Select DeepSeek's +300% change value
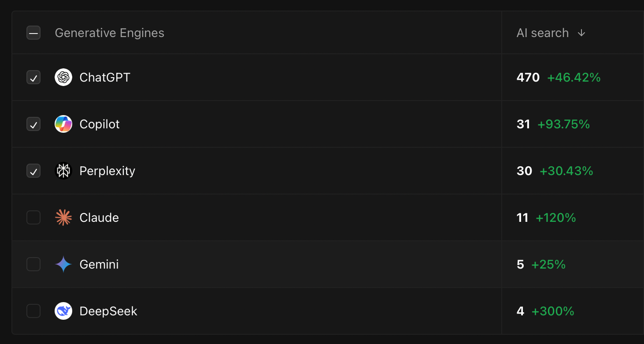This screenshot has width=644, height=344. (553, 311)
